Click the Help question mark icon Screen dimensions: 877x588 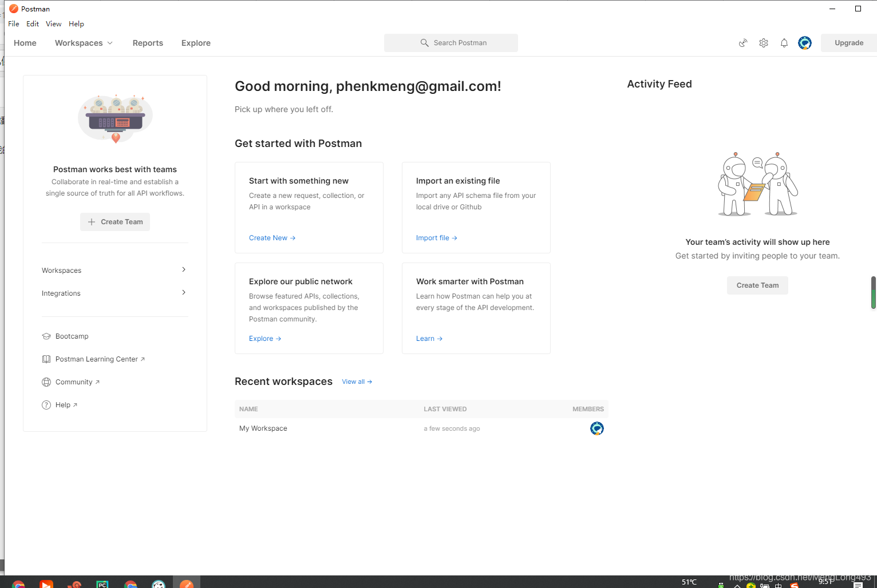[x=46, y=405]
